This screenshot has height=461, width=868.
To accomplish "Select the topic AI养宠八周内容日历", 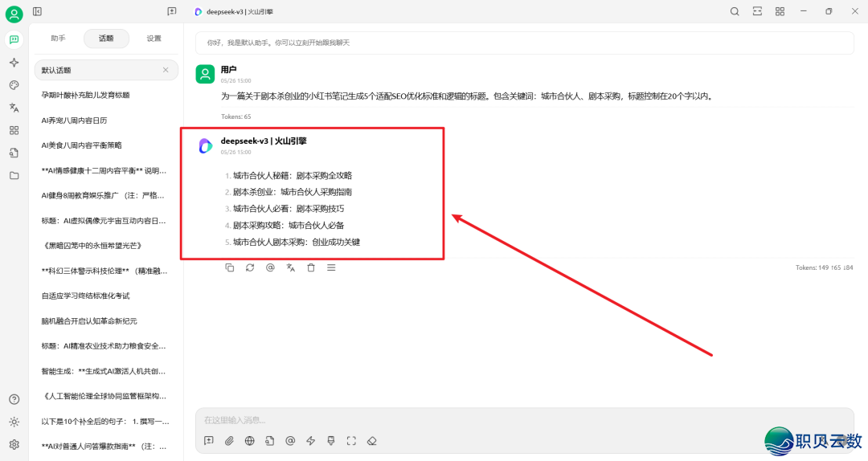I will click(x=74, y=120).
